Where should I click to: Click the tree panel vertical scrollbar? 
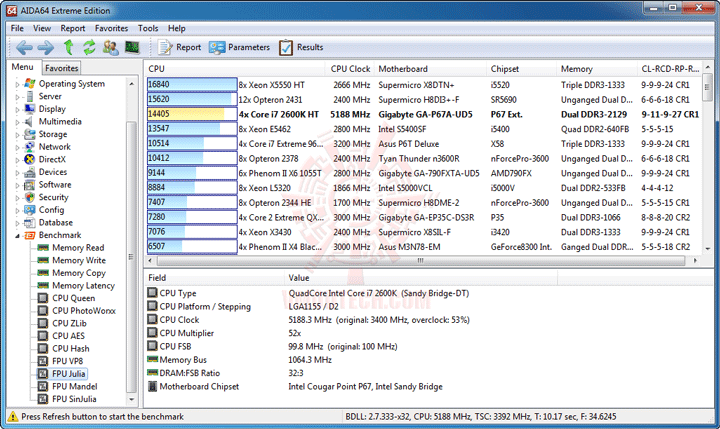point(131,256)
